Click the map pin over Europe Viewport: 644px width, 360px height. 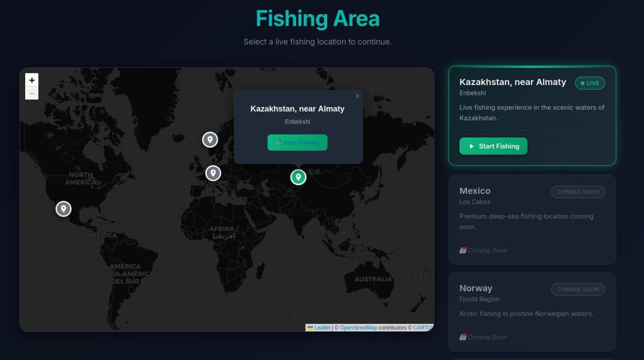point(213,173)
